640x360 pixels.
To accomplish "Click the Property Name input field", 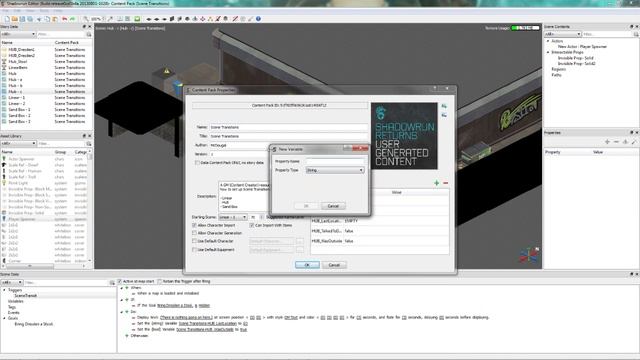I will pyautogui.click(x=335, y=161).
